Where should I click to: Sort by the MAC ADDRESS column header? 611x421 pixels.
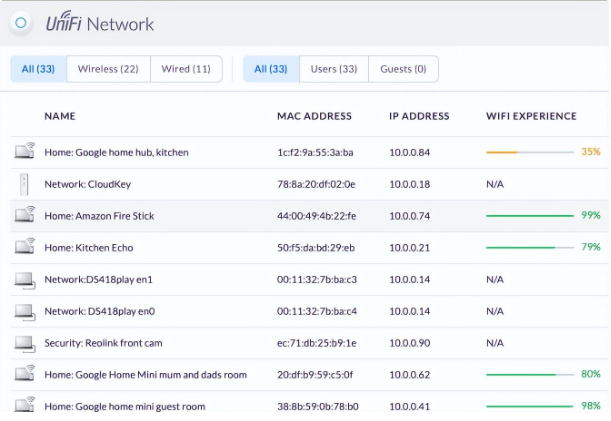pyautogui.click(x=314, y=116)
